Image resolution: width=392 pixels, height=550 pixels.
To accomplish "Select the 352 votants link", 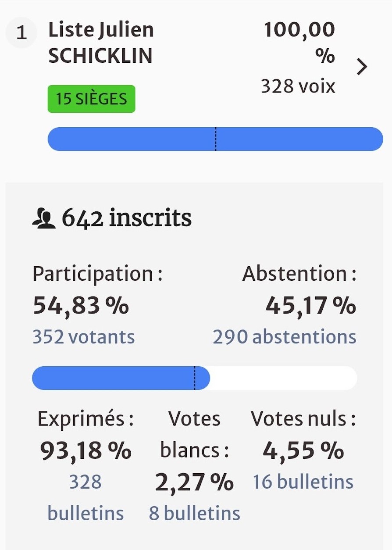I will 83,337.
